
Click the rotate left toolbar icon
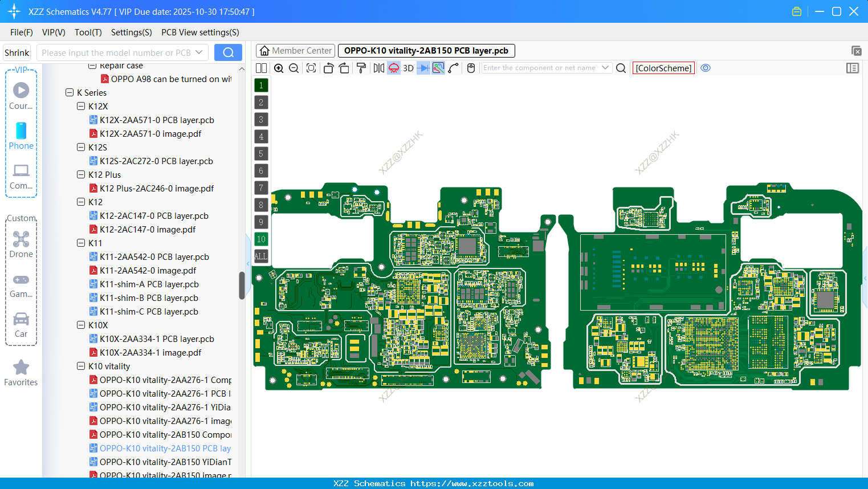click(329, 68)
